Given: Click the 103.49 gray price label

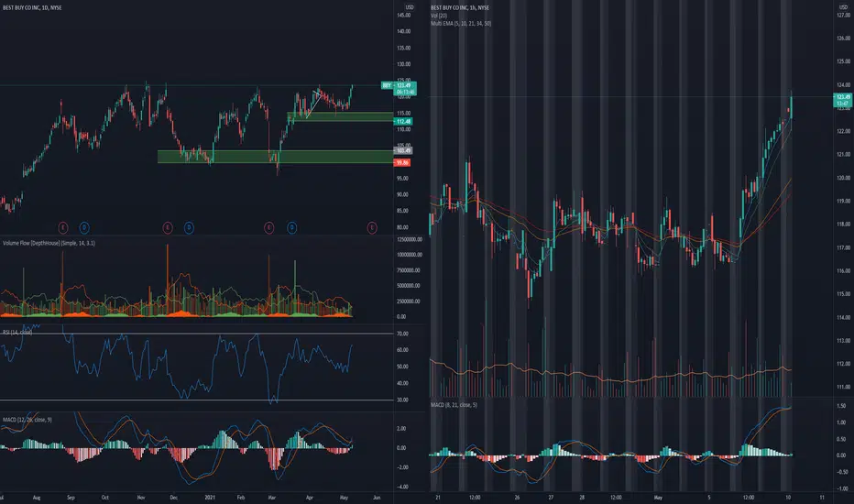Looking at the screenshot, I should point(403,150).
